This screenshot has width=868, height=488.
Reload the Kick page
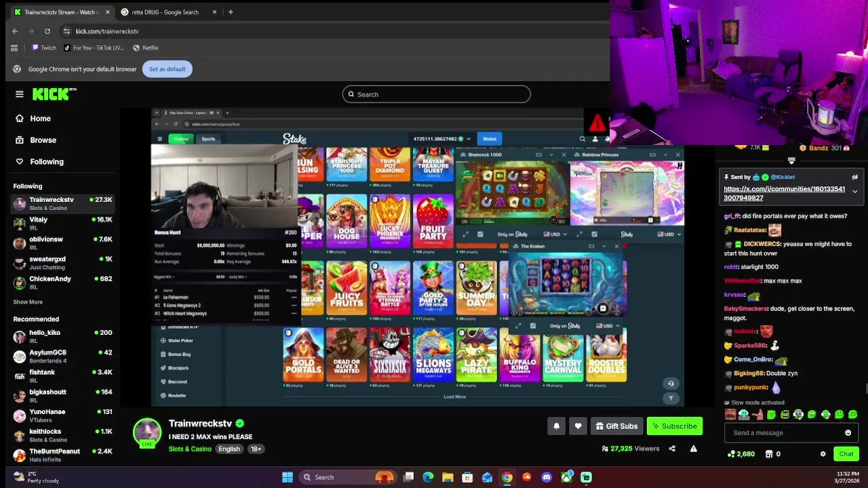click(47, 31)
